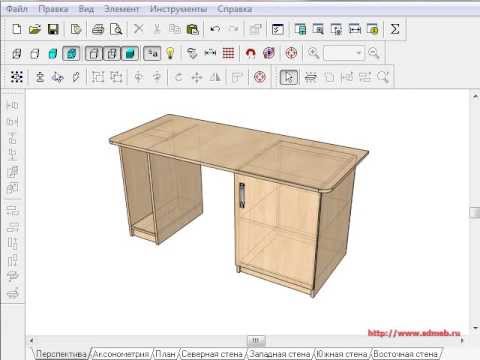Click the red magnet snap icon
This screenshot has width=480, height=360.
(x=250, y=53)
